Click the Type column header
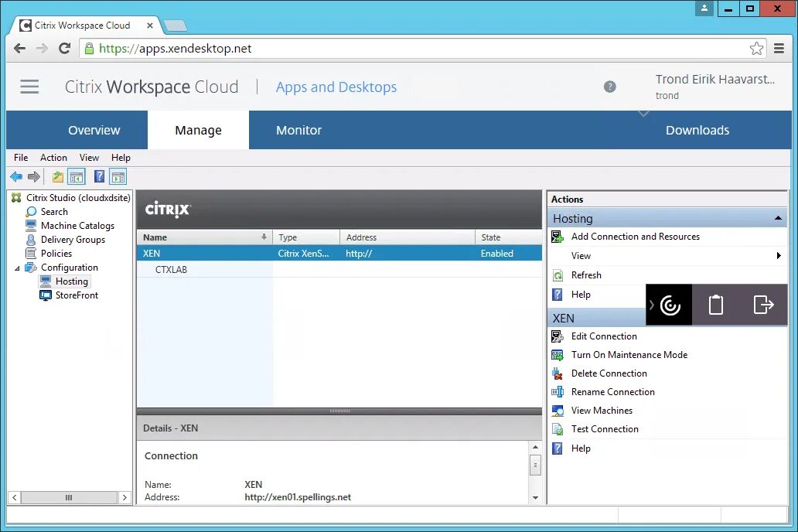 pyautogui.click(x=306, y=237)
